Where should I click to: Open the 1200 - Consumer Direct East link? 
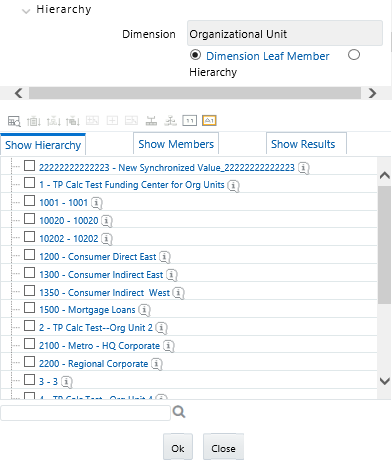click(98, 257)
